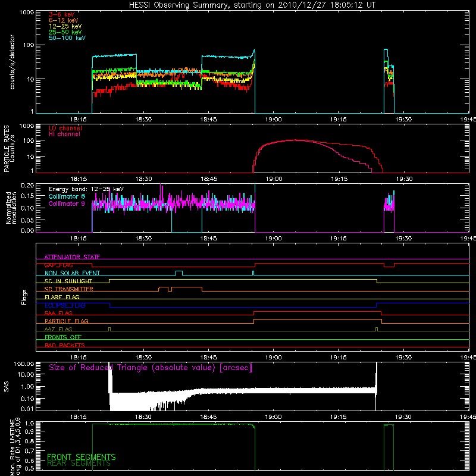The width and height of the screenshot is (476, 476).
Task: Click the yellow 12-25 keV legend entry in the top panel
Action: (x=65, y=26)
